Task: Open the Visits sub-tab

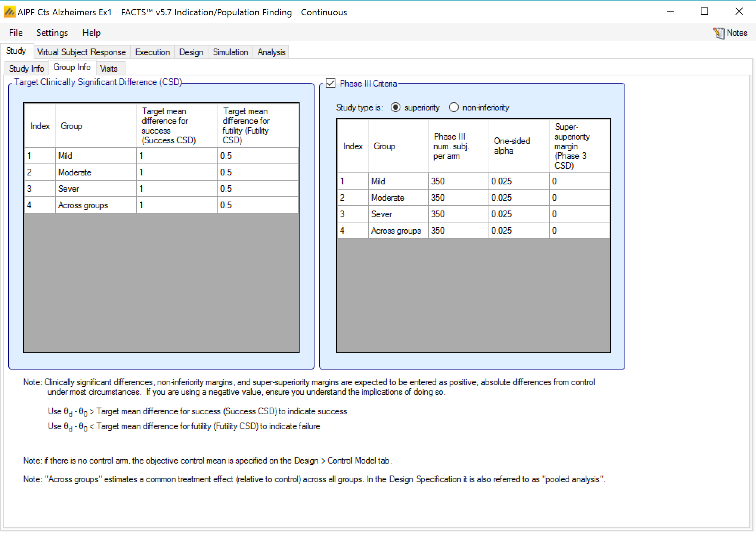Action: point(109,69)
